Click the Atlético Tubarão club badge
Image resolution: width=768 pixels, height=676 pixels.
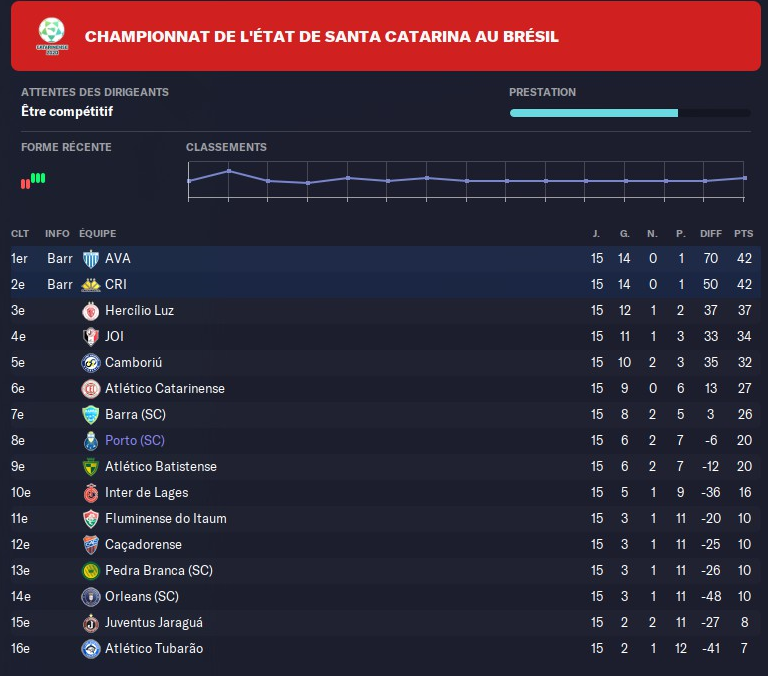[90, 649]
